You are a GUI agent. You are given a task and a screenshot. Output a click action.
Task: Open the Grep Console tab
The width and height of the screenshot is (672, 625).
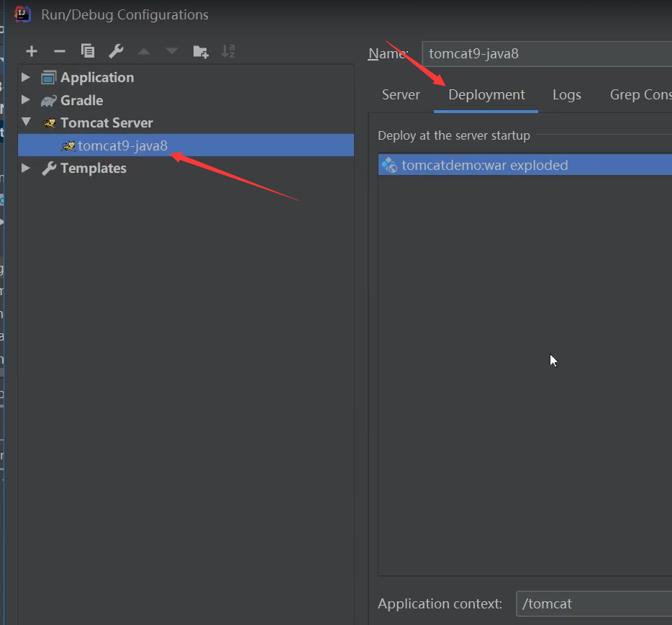pyautogui.click(x=640, y=95)
